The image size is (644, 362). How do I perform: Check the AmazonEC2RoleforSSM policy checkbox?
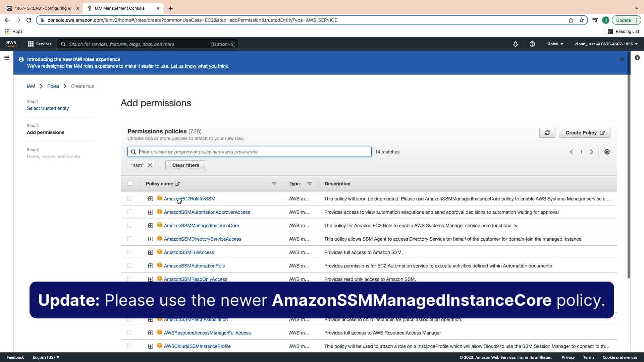[130, 199]
